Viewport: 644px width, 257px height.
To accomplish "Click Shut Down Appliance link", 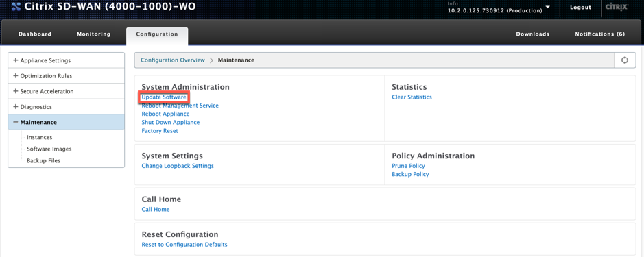I will tap(171, 123).
